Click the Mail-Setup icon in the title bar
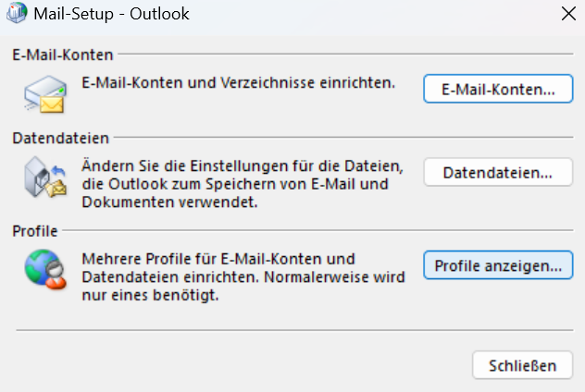Screen dimensions: 585x392 [17, 13]
